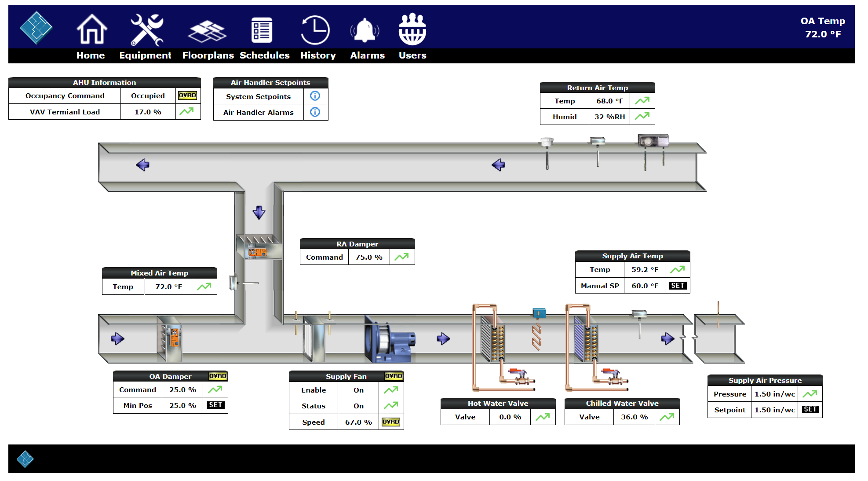Click the Alarms bell icon

[365, 30]
